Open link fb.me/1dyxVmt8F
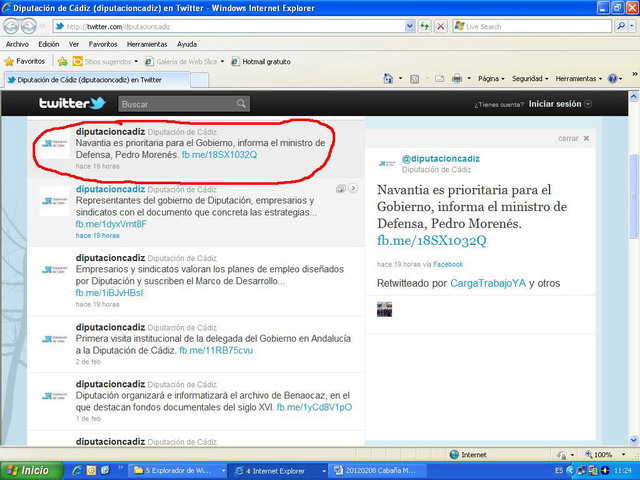Viewport: 640px width, 480px height. pos(111,224)
